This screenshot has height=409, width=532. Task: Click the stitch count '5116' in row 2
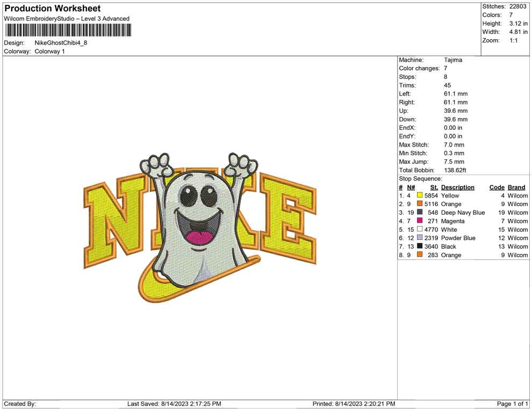pos(431,204)
